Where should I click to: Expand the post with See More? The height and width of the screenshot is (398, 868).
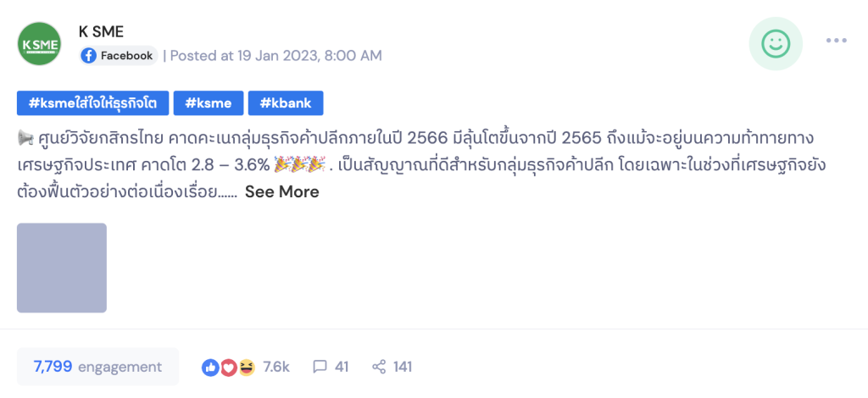[x=282, y=191]
